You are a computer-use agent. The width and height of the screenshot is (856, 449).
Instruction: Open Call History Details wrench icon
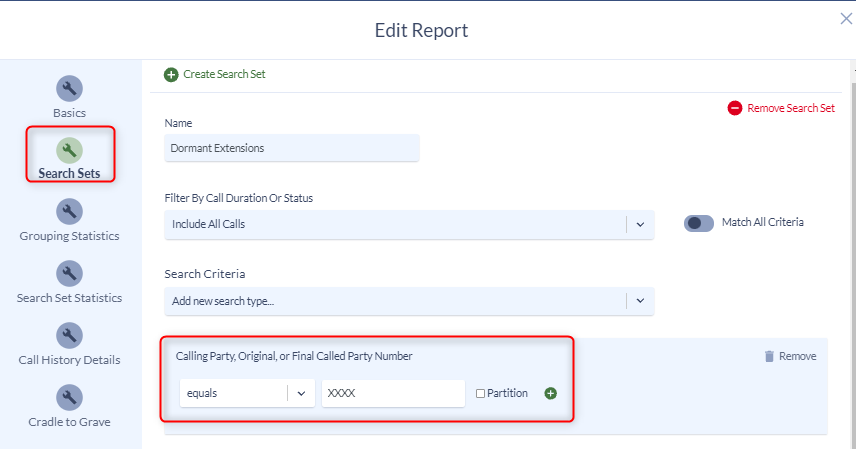69,335
